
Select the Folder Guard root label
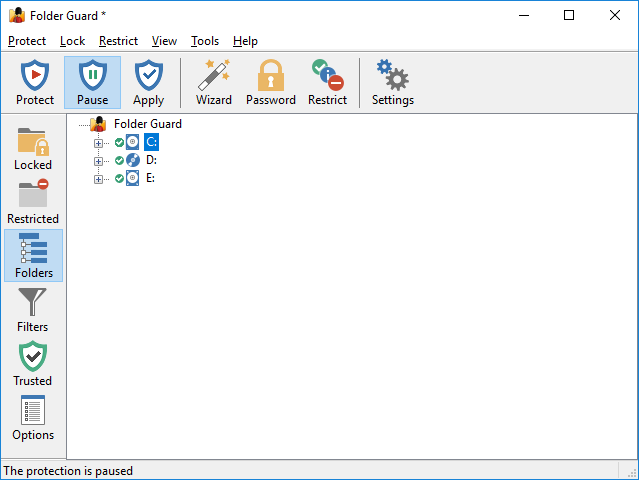pos(148,123)
